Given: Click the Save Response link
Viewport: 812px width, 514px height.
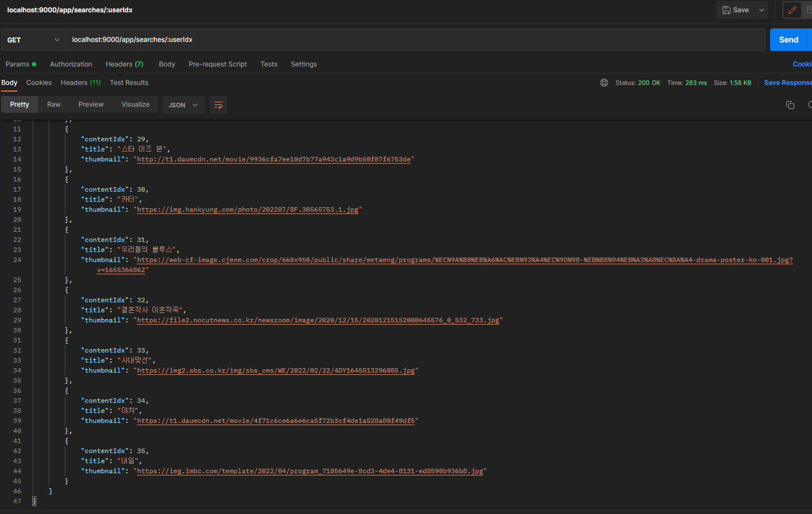Looking at the screenshot, I should [x=788, y=83].
